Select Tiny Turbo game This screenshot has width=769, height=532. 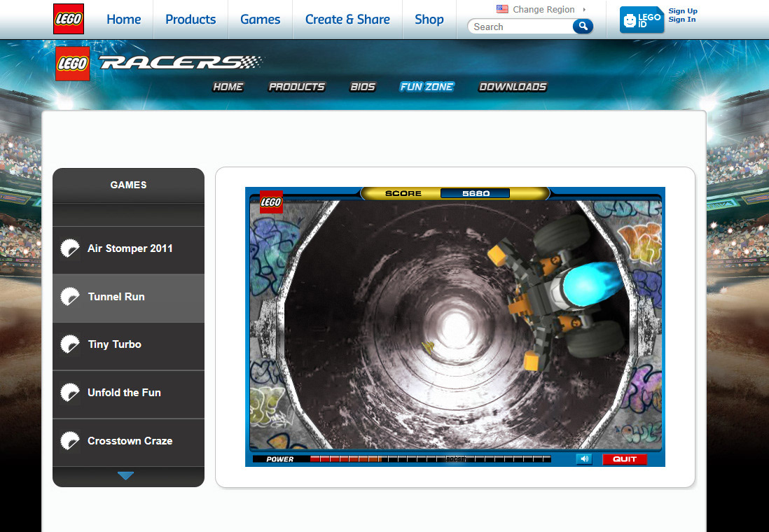pyautogui.click(x=128, y=344)
